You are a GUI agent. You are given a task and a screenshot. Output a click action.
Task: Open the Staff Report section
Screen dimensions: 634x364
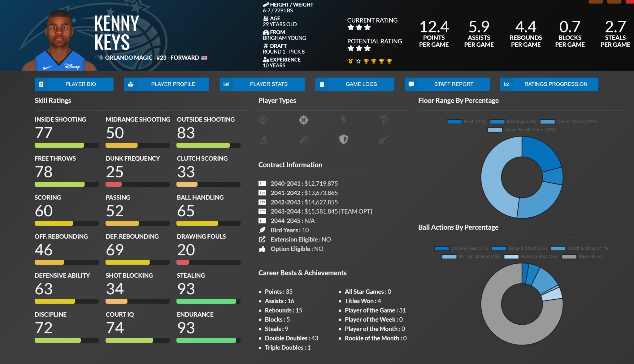click(447, 84)
